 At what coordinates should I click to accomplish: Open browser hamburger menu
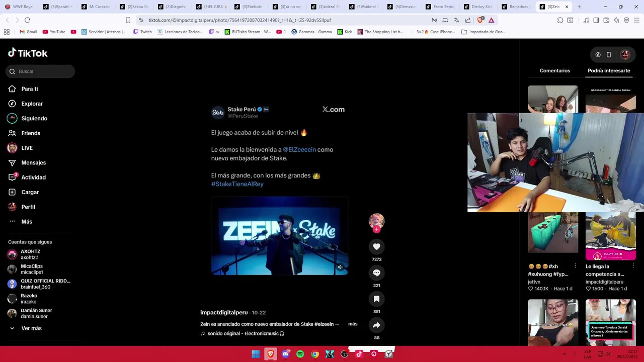[x=636, y=20]
